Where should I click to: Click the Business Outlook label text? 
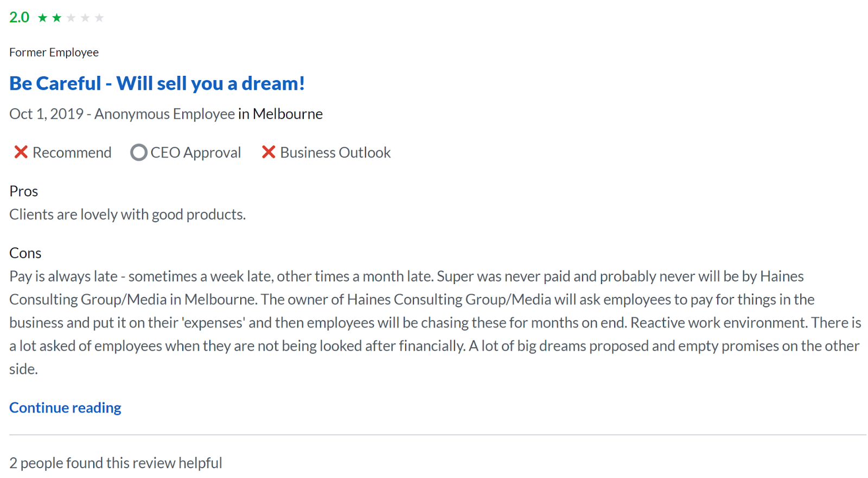click(335, 153)
